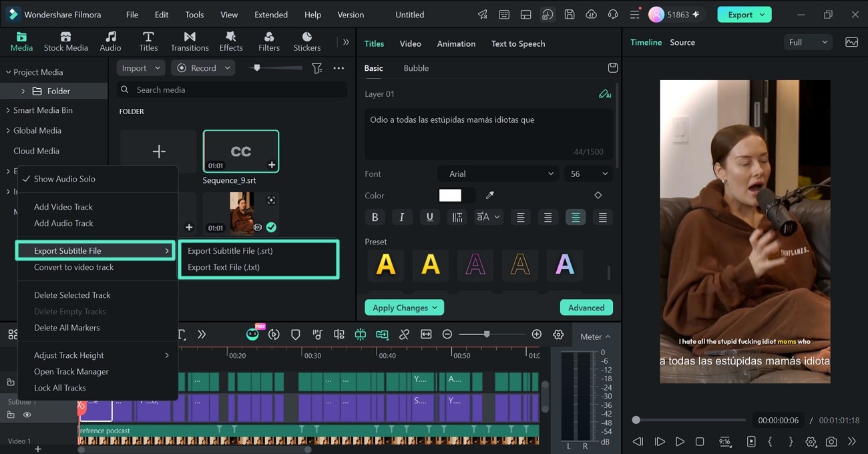The width and height of the screenshot is (868, 454).
Task: Click the AI copilot robot icon
Action: (252, 334)
